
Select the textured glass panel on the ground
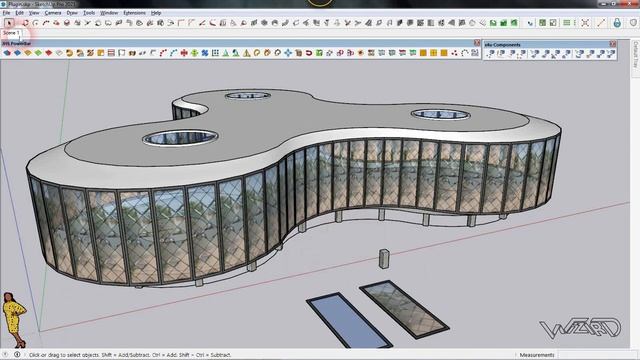coord(404,309)
